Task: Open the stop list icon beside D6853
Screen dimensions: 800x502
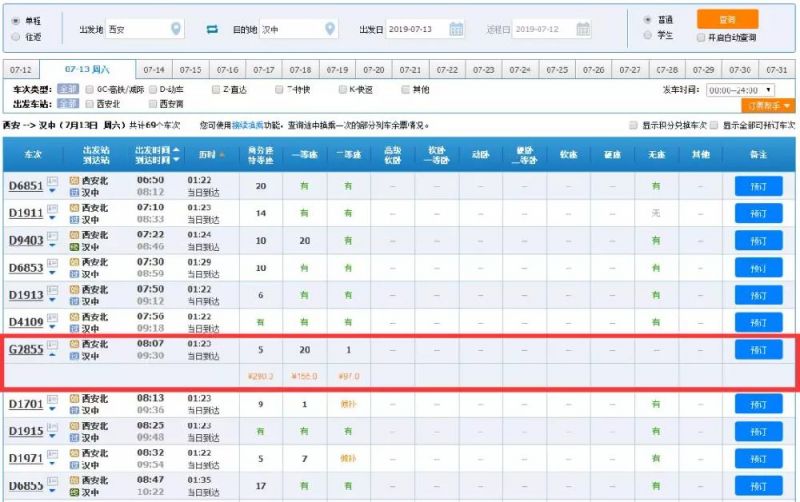Action: click(52, 263)
